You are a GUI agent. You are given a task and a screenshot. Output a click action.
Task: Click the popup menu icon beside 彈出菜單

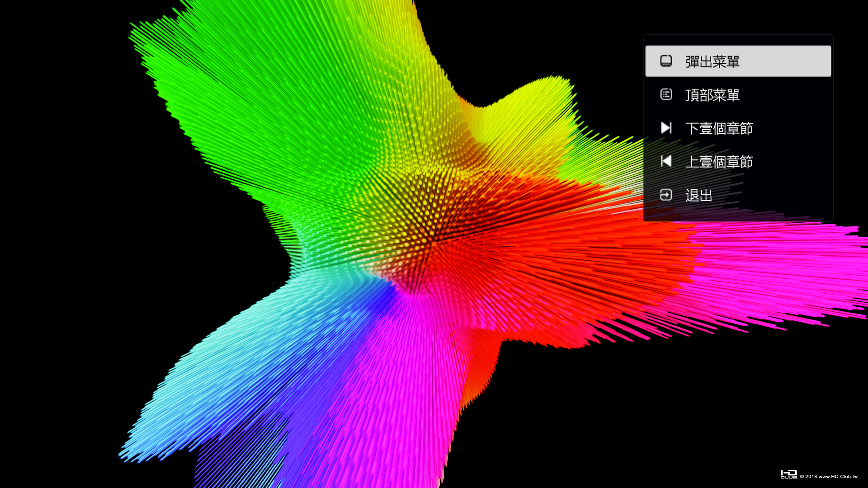666,61
